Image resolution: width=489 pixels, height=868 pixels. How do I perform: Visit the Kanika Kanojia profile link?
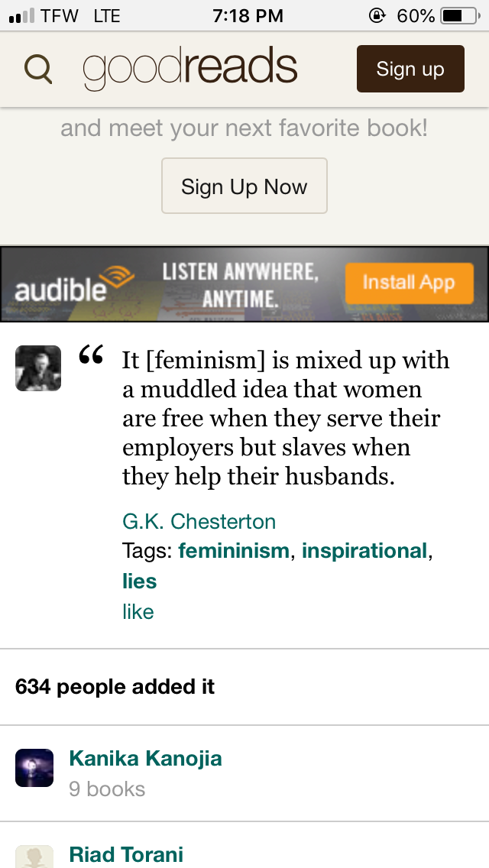[145, 759]
